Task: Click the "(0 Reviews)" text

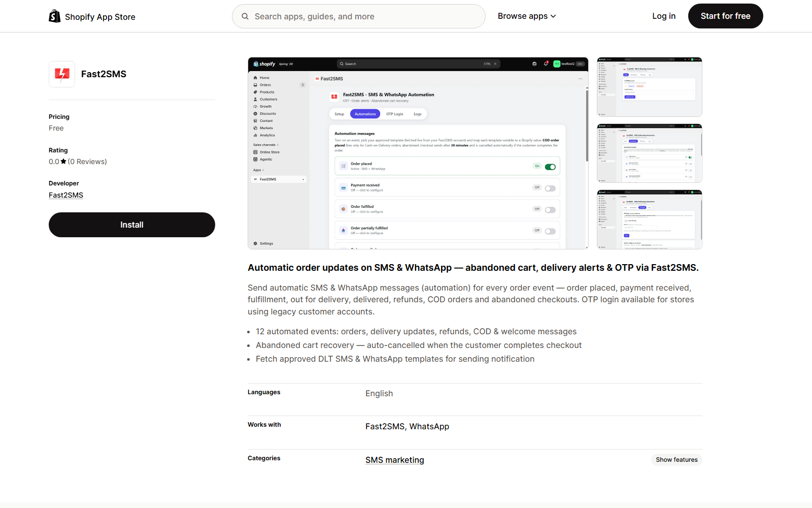Action: point(87,162)
